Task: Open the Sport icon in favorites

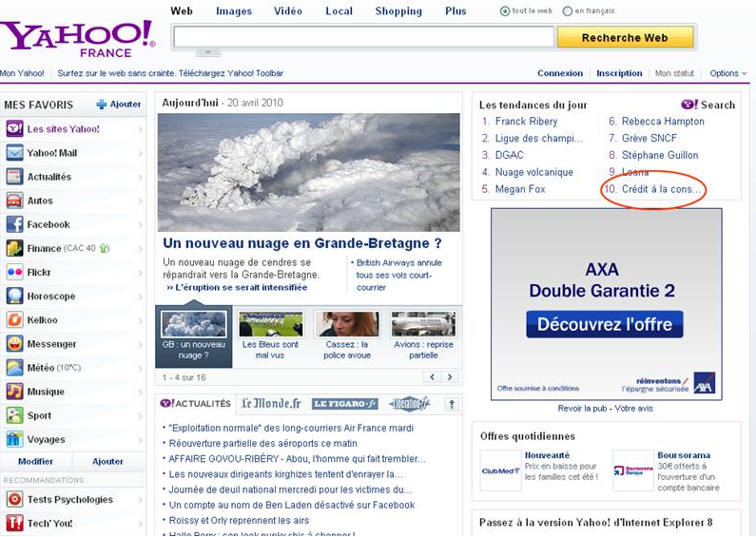Action: tap(14, 415)
